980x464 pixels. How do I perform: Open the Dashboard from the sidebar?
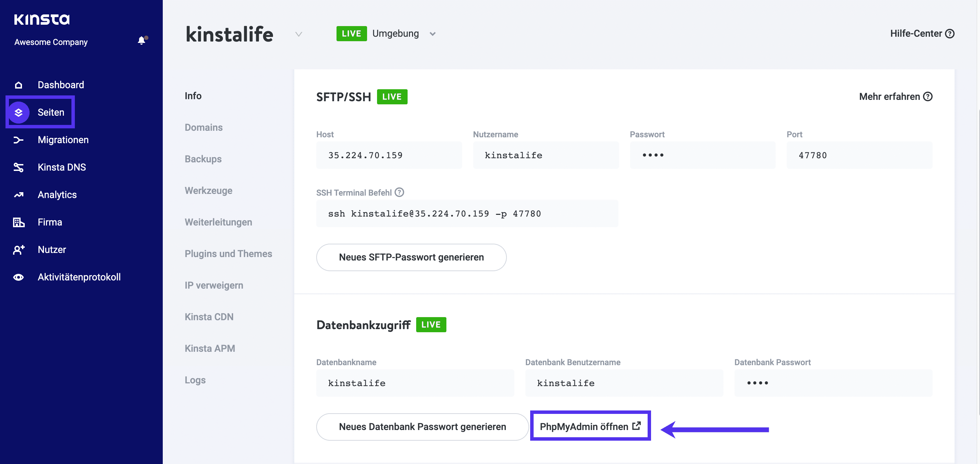point(19,84)
